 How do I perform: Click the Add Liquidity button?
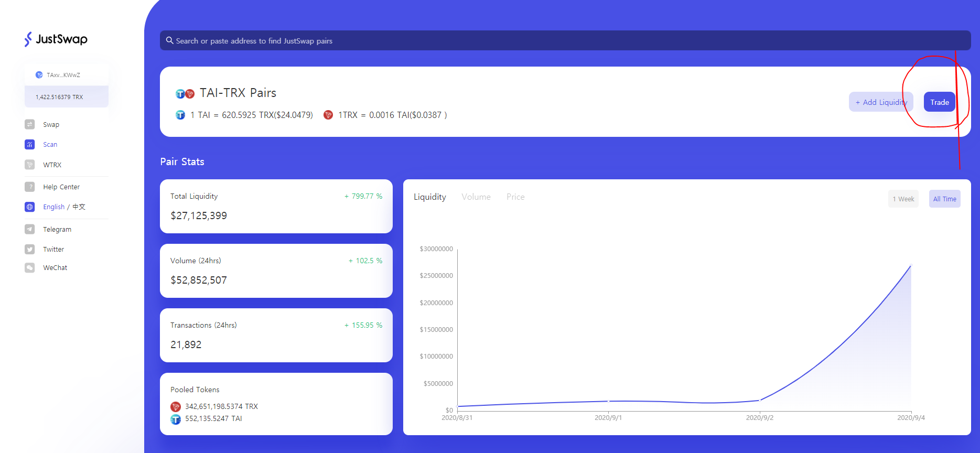coord(881,102)
